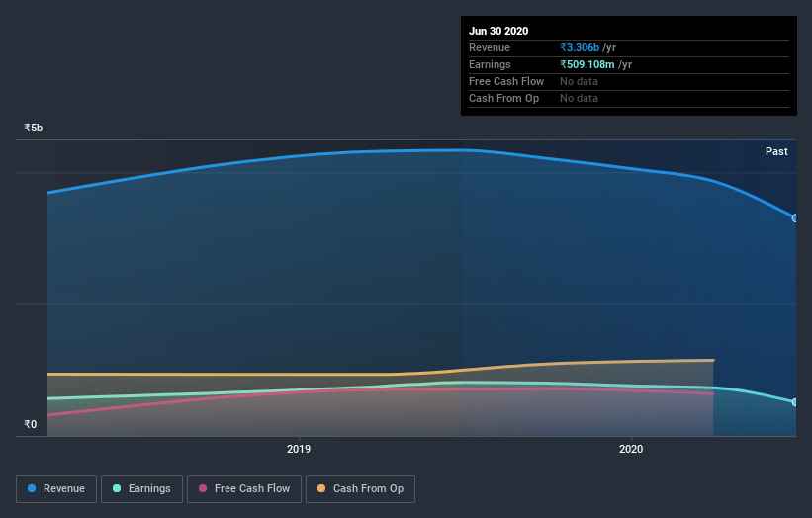Click the ₹509.108m earnings value
Image resolution: width=812 pixels, height=518 pixels.
587,64
